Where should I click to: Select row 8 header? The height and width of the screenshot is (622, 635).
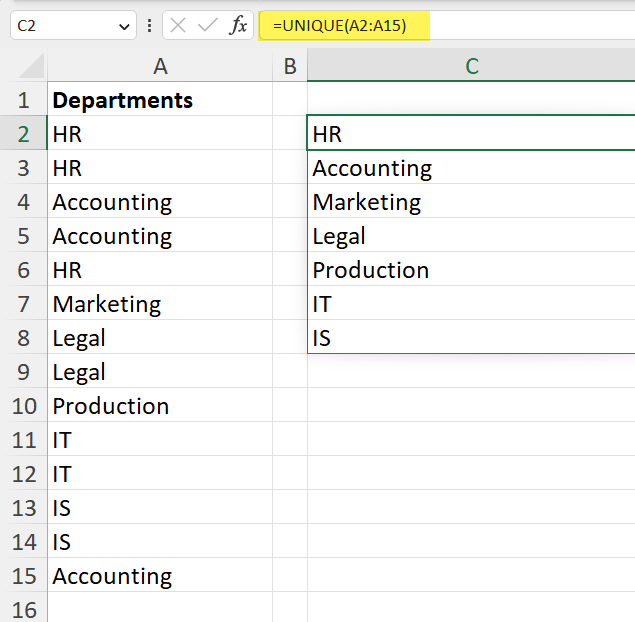coord(23,338)
